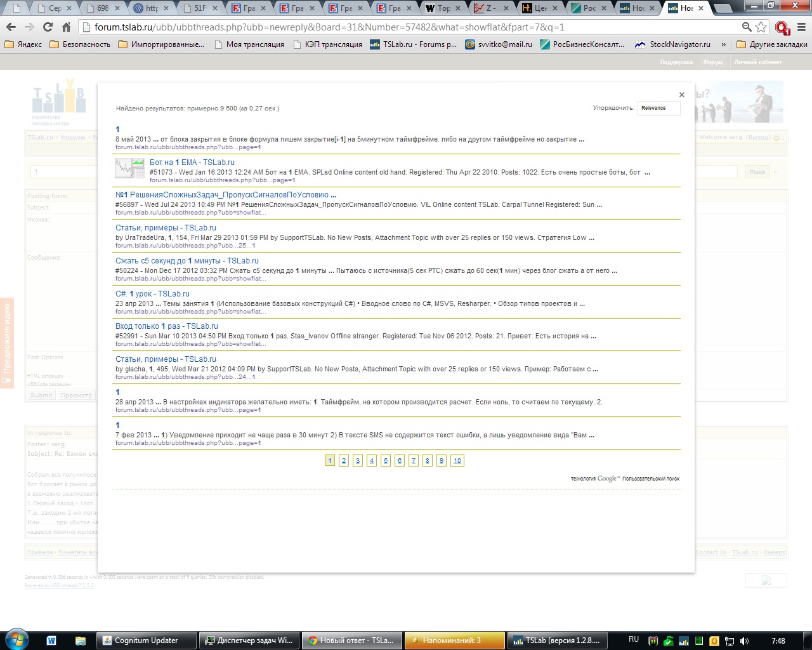Click the bookmark star icon
This screenshot has width=812, height=650.
(x=761, y=27)
